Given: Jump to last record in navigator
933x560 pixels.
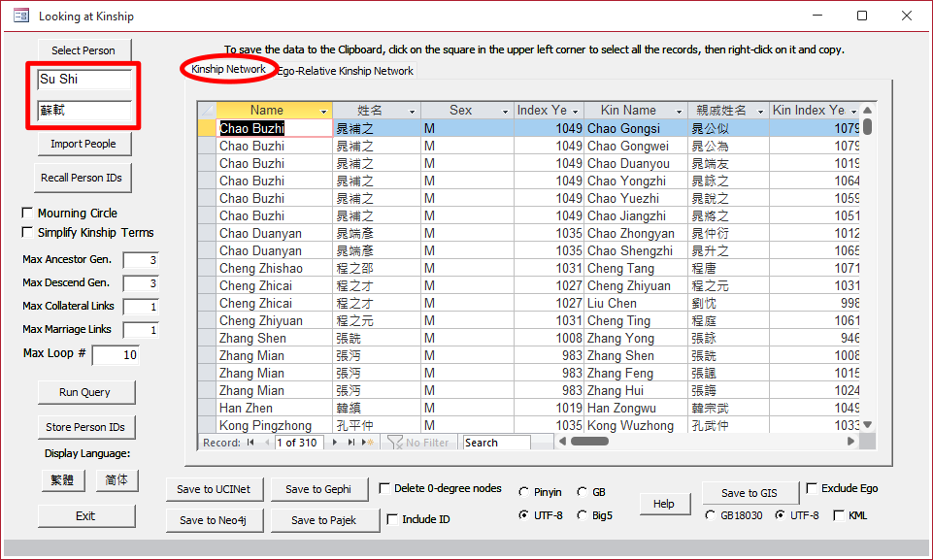Looking at the screenshot, I should pyautogui.click(x=350, y=443).
